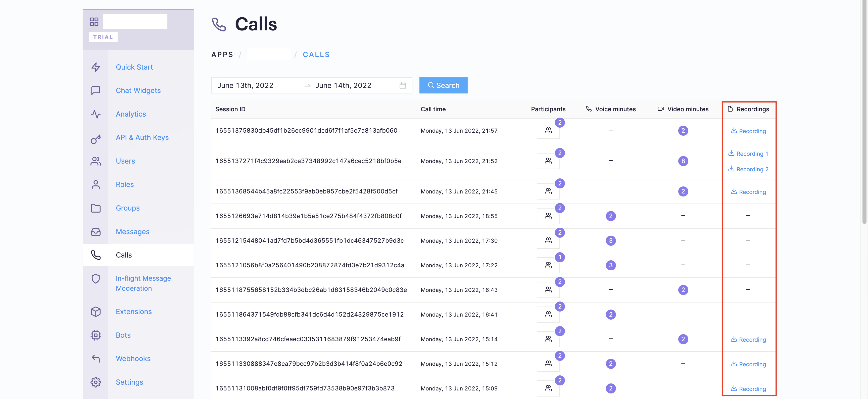Open the Webhooks page in sidebar
Screen dimensions: 868x399
[x=133, y=359]
